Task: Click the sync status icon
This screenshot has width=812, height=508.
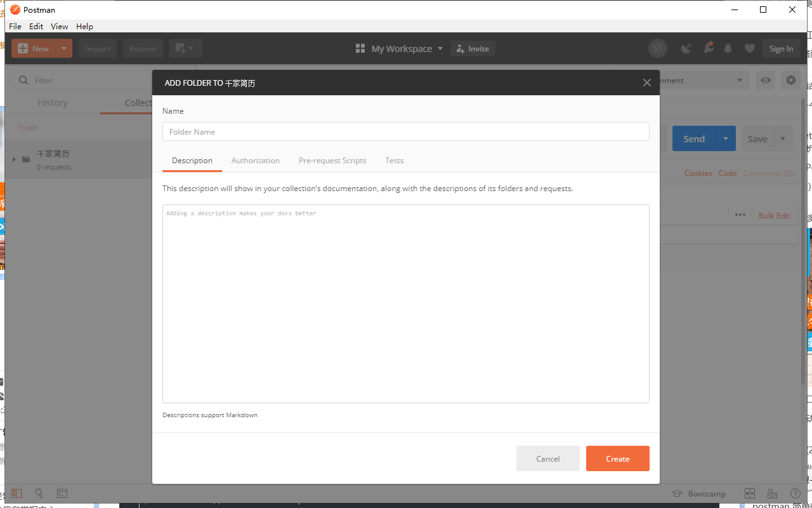Action: click(x=658, y=48)
